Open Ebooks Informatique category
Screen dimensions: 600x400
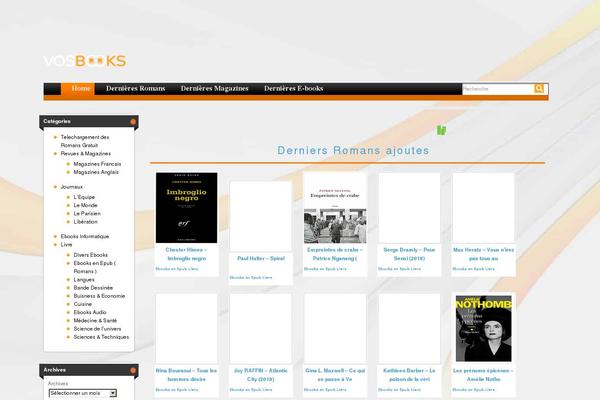[x=85, y=237]
